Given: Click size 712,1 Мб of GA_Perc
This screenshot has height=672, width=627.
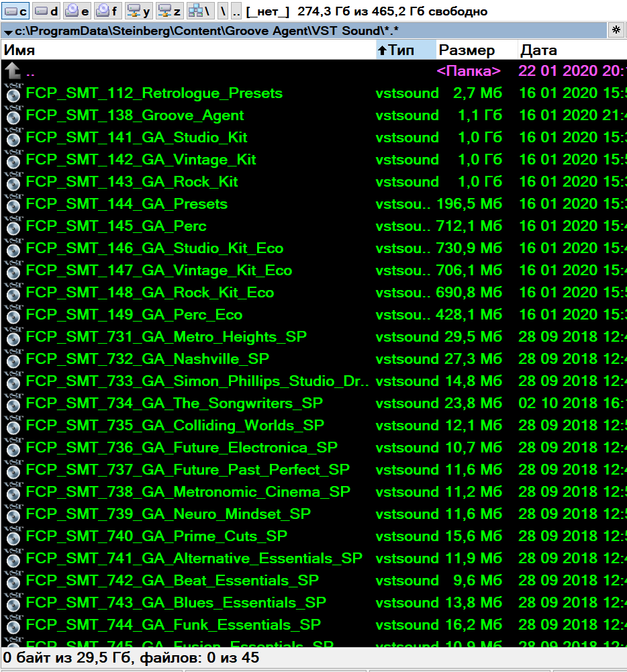Looking at the screenshot, I should pyautogui.click(x=469, y=226).
